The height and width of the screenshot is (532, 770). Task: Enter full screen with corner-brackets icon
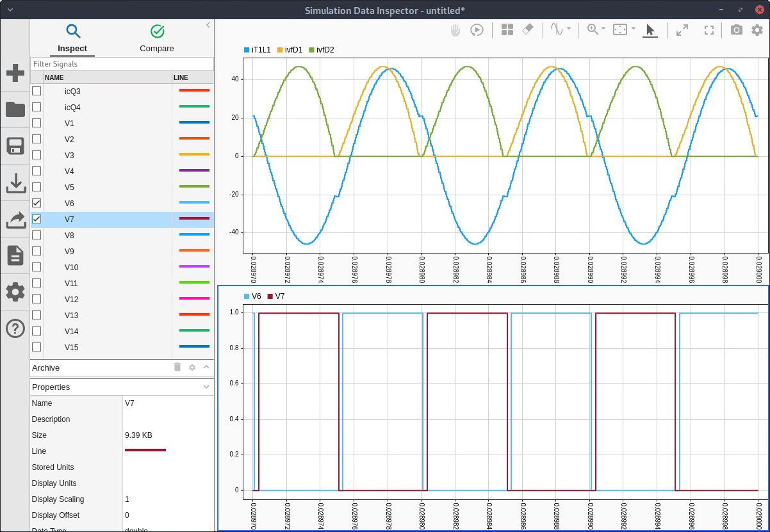pyautogui.click(x=709, y=30)
